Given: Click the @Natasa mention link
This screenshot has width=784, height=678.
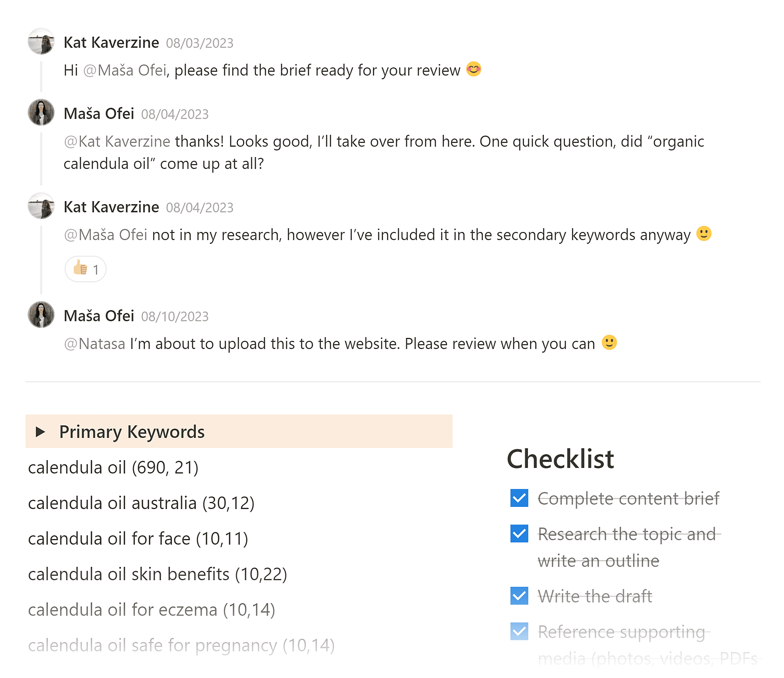Looking at the screenshot, I should (x=95, y=344).
